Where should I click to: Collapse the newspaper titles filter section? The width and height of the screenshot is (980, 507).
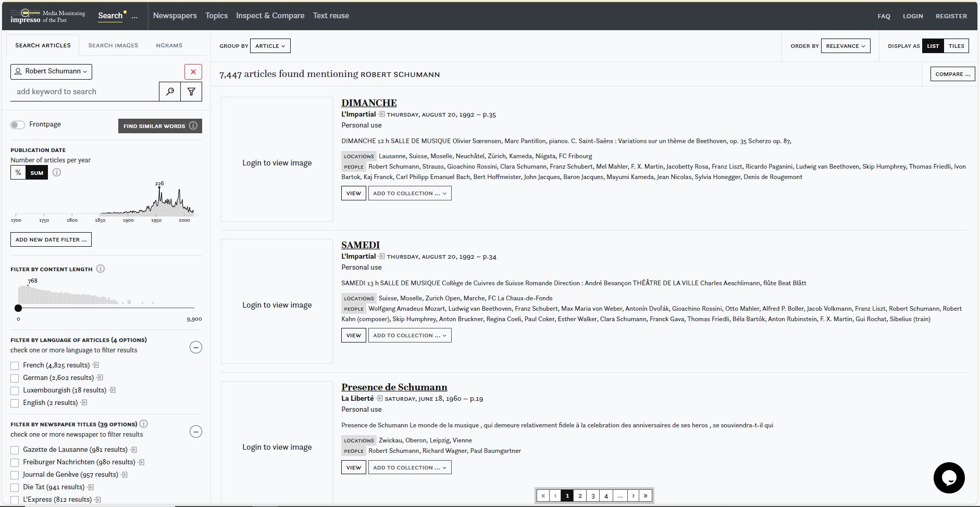coord(196,432)
